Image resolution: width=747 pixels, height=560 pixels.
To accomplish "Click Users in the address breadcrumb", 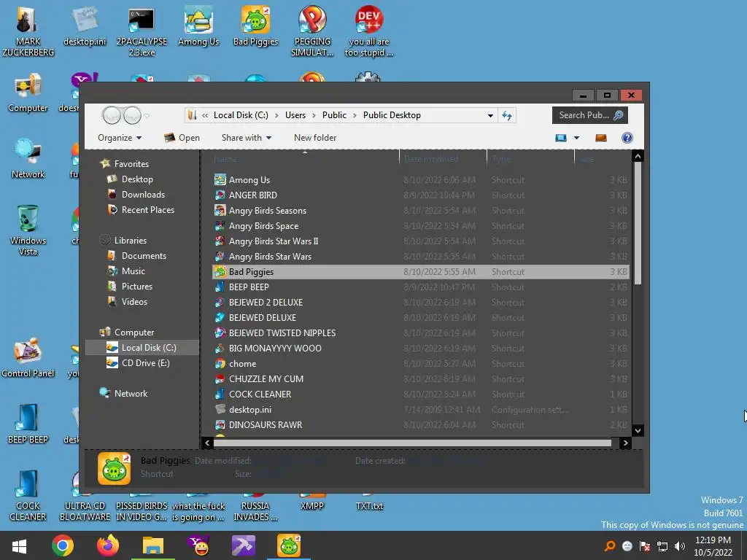I will pyautogui.click(x=295, y=115).
